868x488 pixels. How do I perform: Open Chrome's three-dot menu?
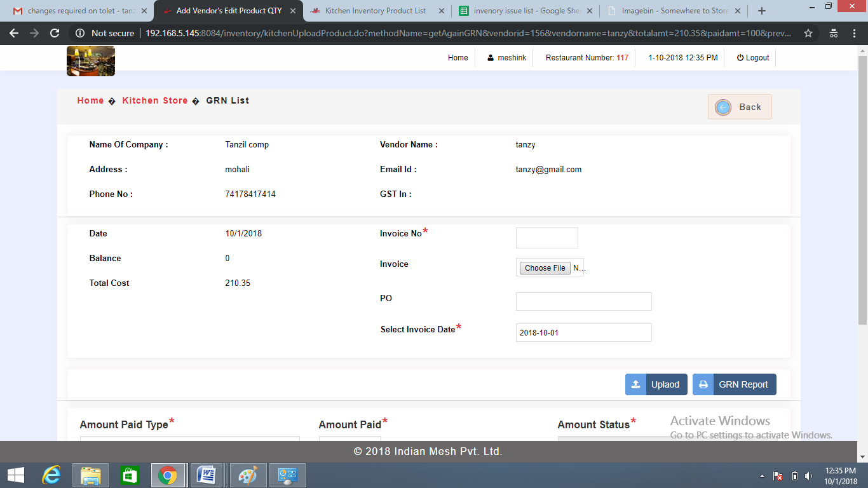click(855, 33)
